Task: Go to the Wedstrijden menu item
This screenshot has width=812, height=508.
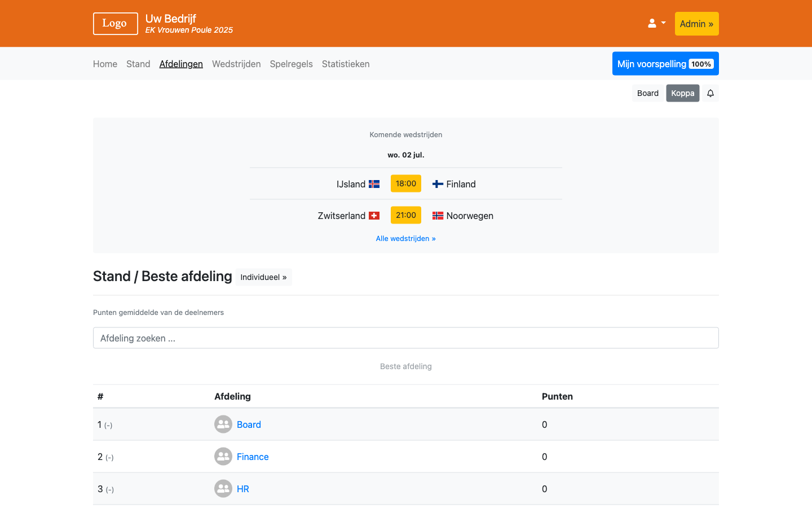Action: coord(236,64)
